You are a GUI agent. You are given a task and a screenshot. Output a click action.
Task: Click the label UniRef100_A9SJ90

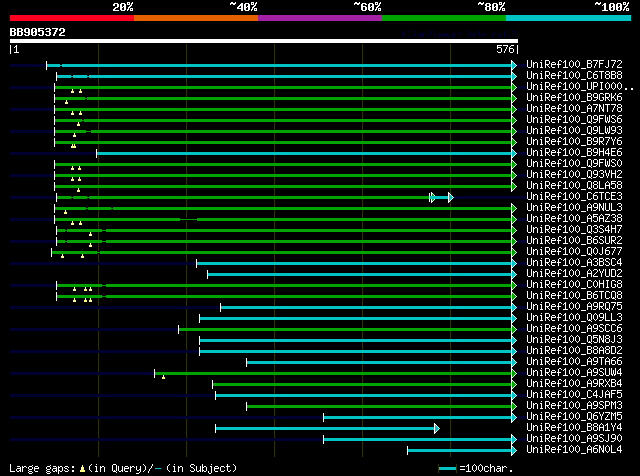[x=574, y=439]
